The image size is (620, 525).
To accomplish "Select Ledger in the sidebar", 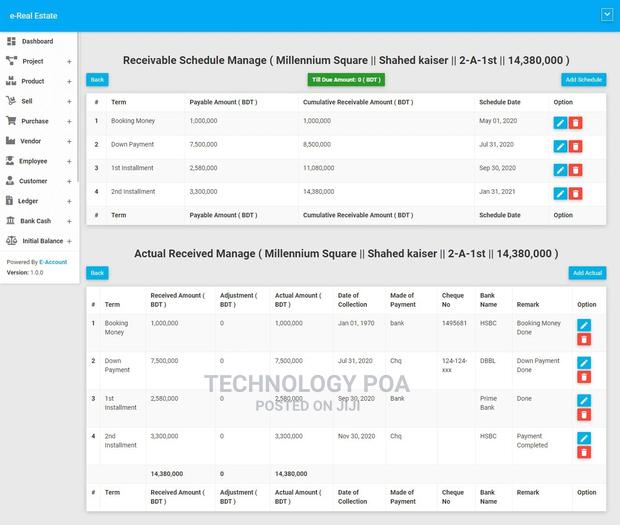I will (x=28, y=201).
